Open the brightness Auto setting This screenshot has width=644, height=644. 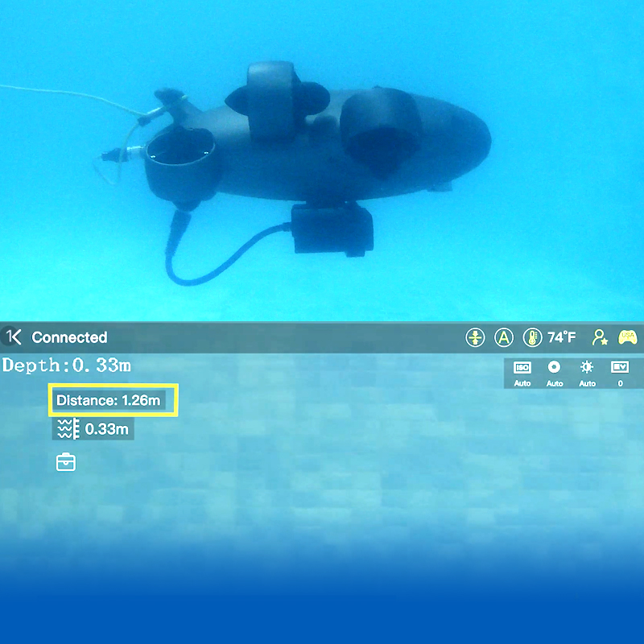[587, 373]
